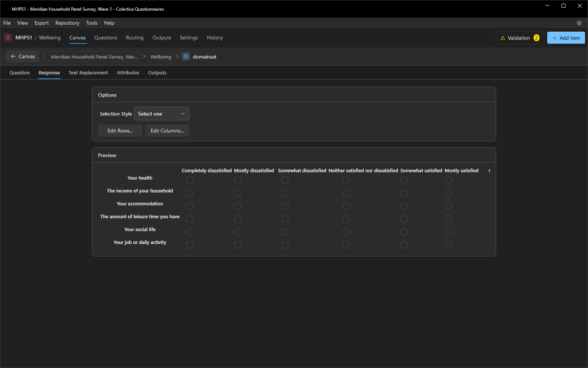The height and width of the screenshot is (368, 588).
Task: Click the 'Neither satisfied nor dissatisfied' column header
Action: [363, 170]
